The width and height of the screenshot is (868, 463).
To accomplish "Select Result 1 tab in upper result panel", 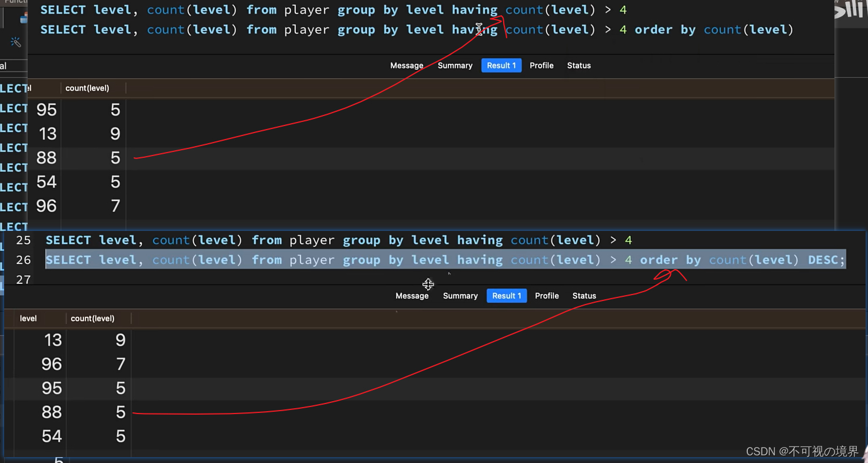I will click(501, 65).
